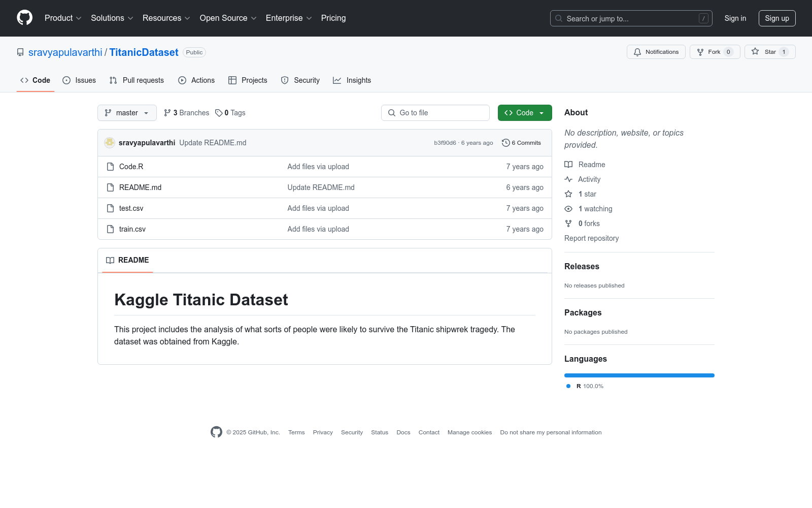The image size is (812, 508).
Task: Click the magnifier icon in Go to file
Action: 392,113
